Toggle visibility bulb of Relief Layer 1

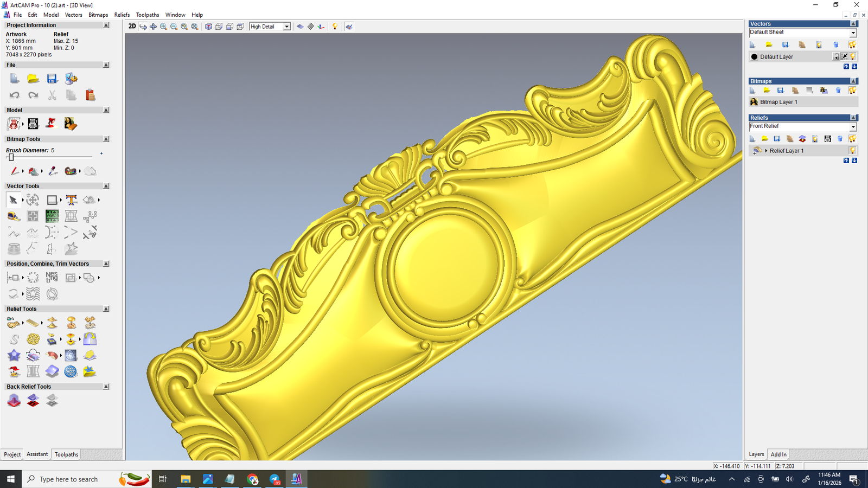pyautogui.click(x=853, y=151)
